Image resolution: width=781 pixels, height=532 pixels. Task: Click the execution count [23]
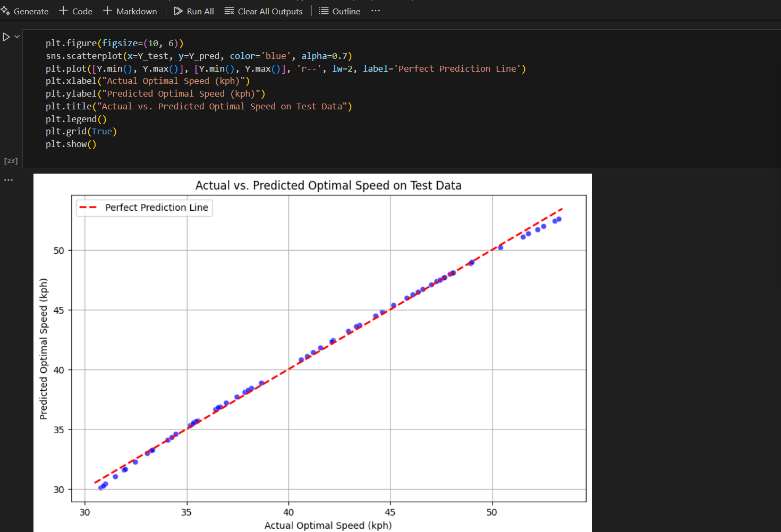11,161
